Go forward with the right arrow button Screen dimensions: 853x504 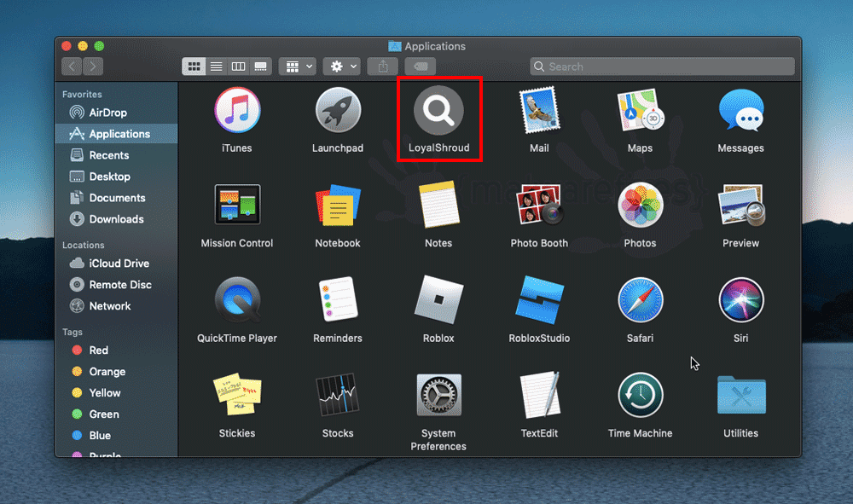coord(93,67)
